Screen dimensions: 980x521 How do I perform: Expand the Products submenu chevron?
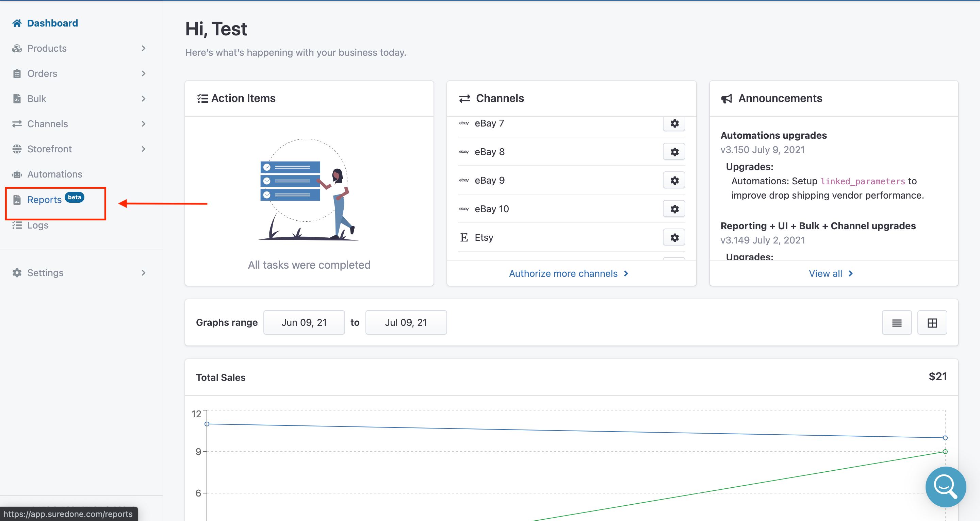[x=143, y=48]
